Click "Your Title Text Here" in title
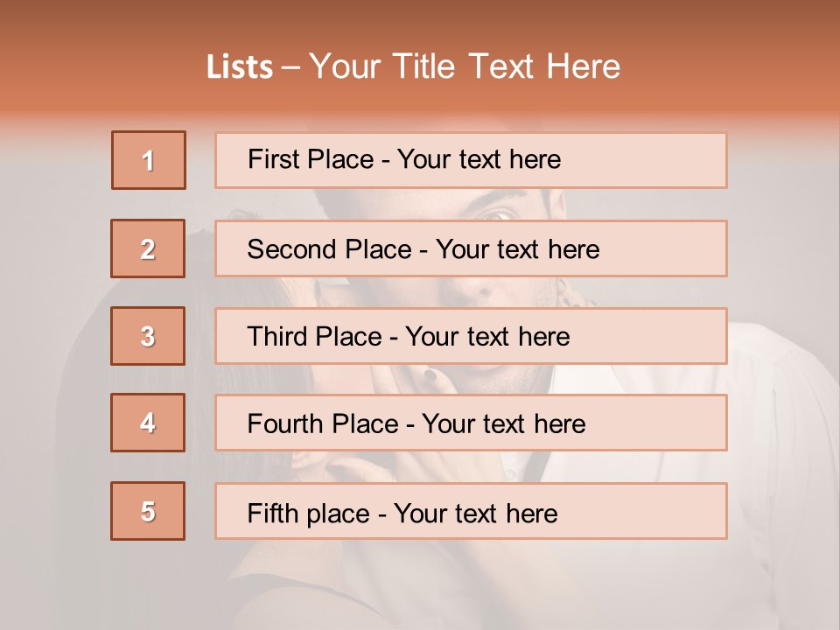Screen dimensions: 840x630 tap(465, 67)
